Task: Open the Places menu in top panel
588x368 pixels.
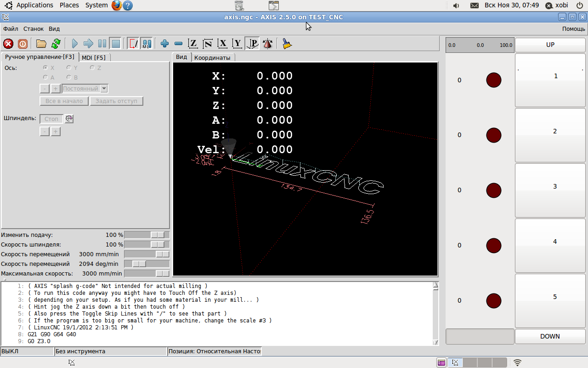Action: pos(69,5)
